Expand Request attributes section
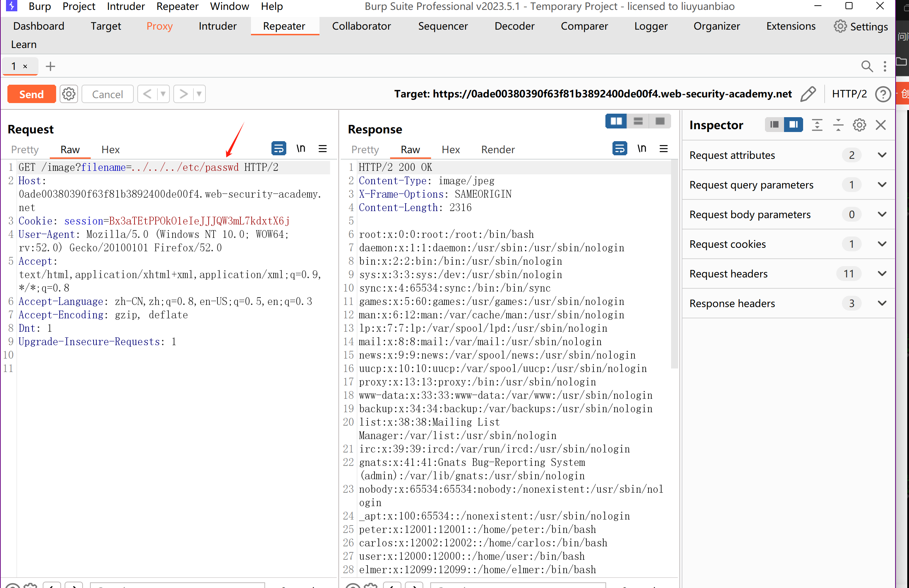909x588 pixels. point(881,155)
